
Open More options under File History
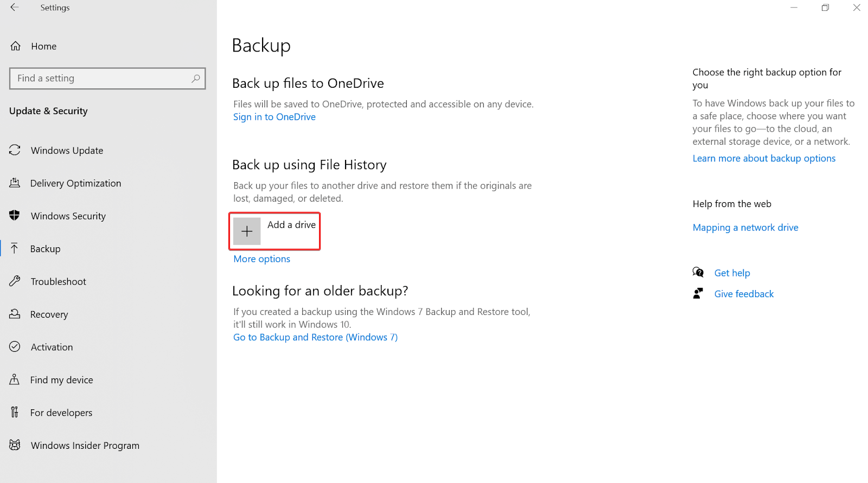[x=261, y=259]
